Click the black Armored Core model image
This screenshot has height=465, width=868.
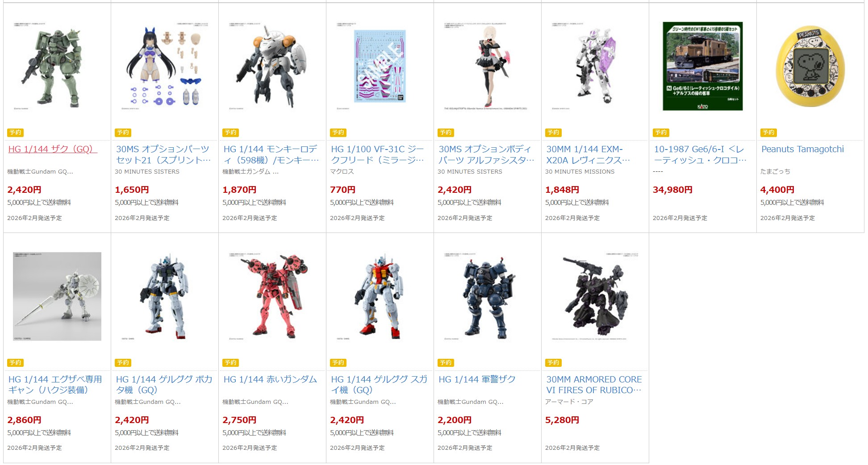tap(595, 296)
